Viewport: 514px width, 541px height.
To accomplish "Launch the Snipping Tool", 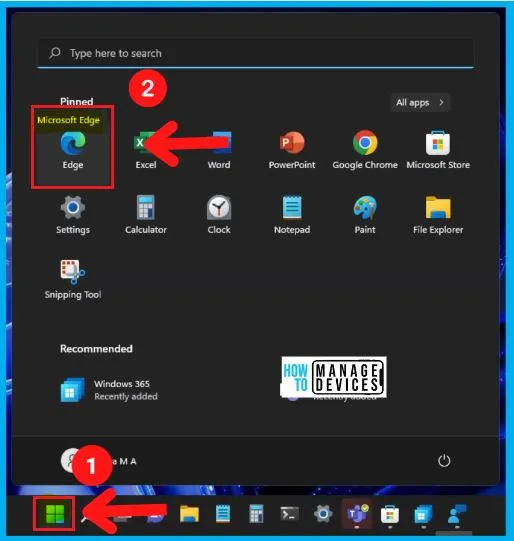I will click(73, 279).
